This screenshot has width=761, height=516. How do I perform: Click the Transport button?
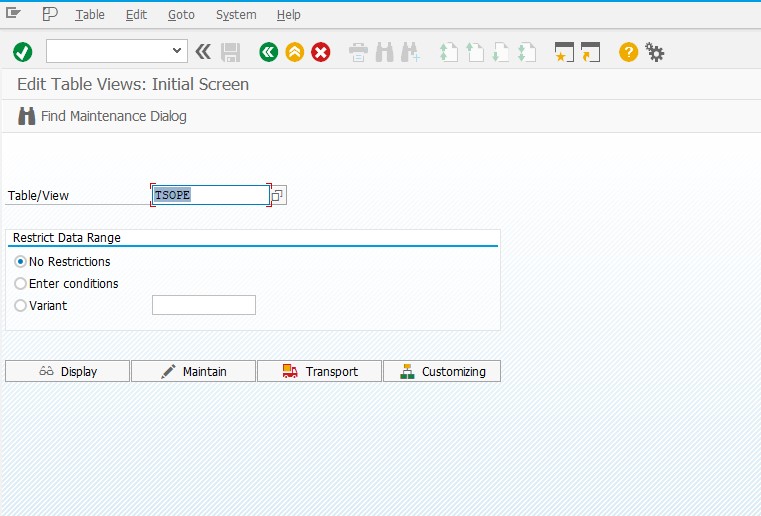(319, 371)
